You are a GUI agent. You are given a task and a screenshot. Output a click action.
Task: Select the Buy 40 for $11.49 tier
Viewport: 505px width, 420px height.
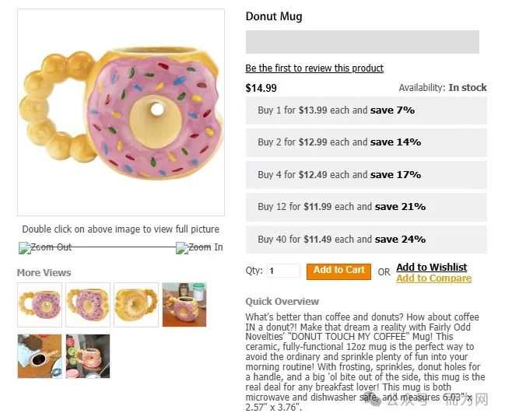tap(366, 240)
